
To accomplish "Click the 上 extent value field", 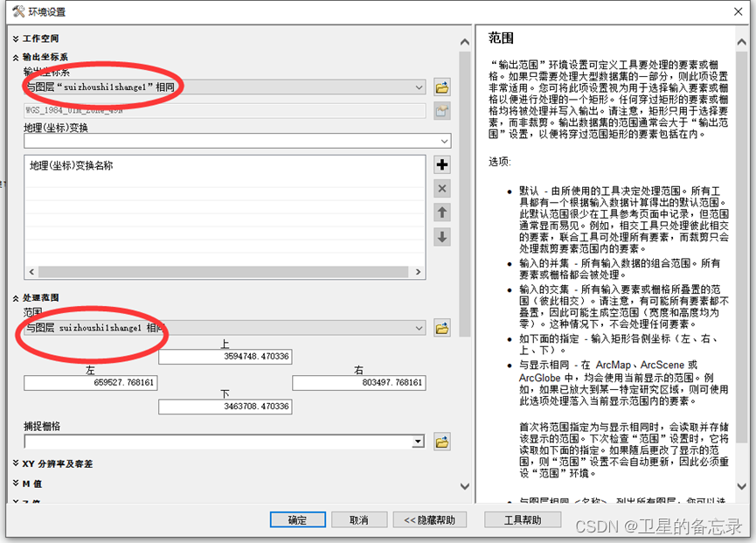I will pos(225,357).
